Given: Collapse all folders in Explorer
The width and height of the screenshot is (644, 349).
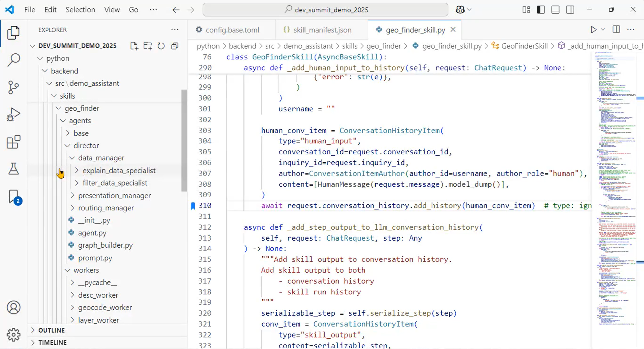Looking at the screenshot, I should pos(174,46).
